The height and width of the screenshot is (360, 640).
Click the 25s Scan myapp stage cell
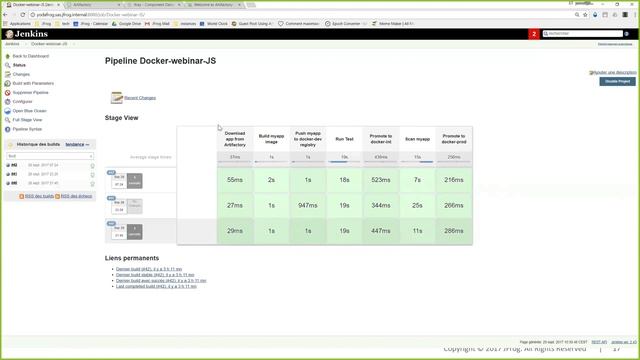pyautogui.click(x=417, y=205)
